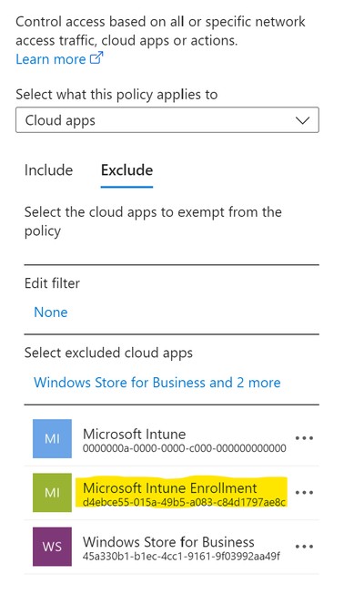364x594 pixels.
Task: Open Windows Store for Business and 2 more
Action: pyautogui.click(x=157, y=383)
